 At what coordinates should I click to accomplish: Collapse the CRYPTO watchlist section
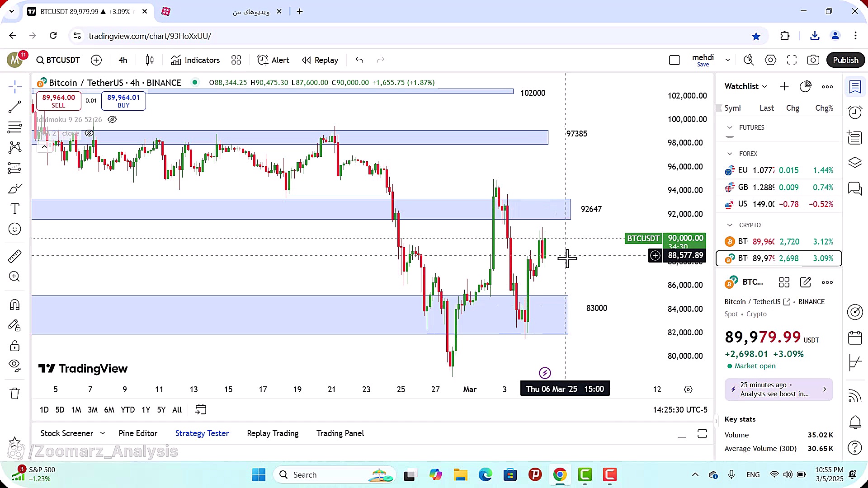coord(730,225)
